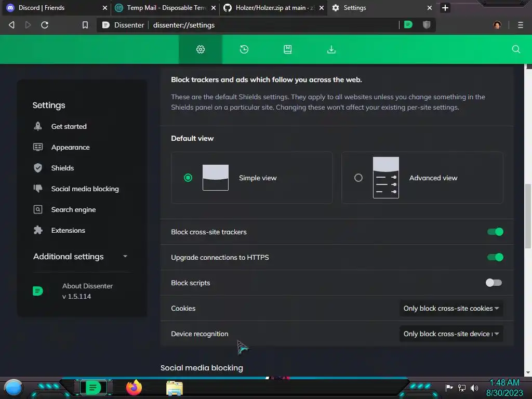This screenshot has width=532, height=399.
Task: Click the green Dissenter logo beside About Dissenter
Action: pos(37,291)
